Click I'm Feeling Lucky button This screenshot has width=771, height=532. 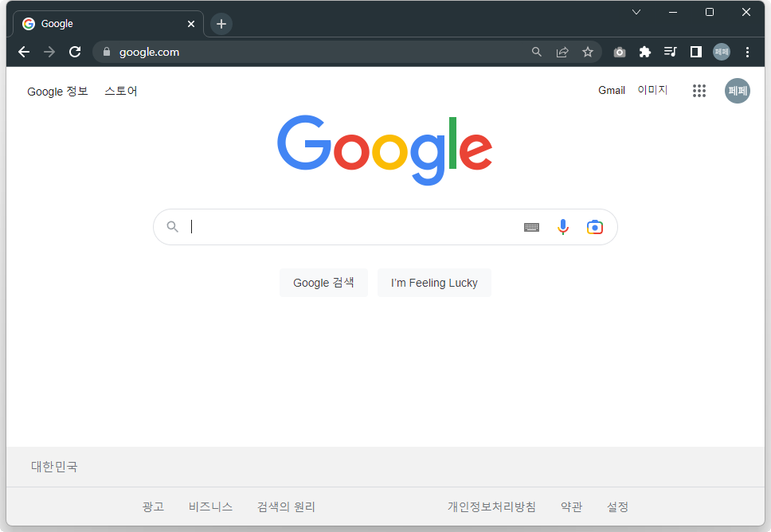point(434,283)
